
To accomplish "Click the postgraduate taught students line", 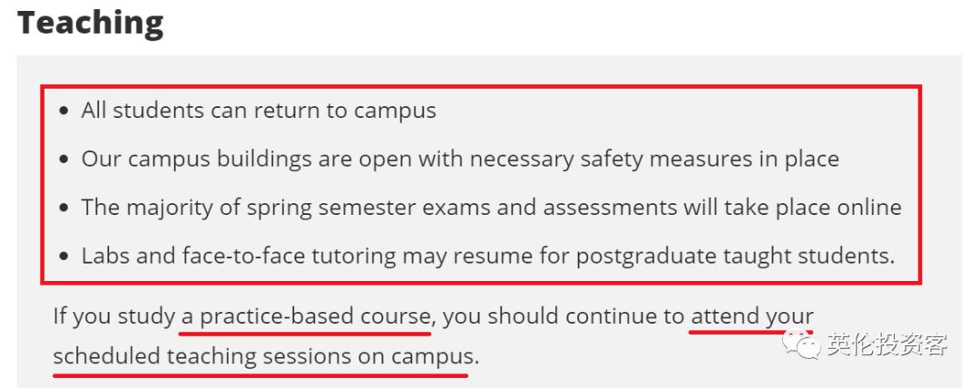I will pyautogui.click(x=488, y=257).
